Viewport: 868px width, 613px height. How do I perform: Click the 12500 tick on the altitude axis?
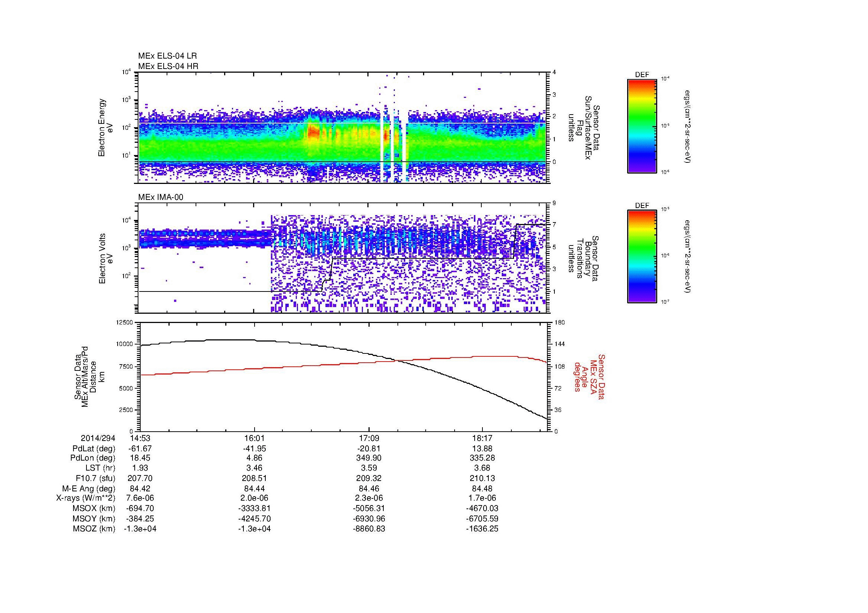125,323
